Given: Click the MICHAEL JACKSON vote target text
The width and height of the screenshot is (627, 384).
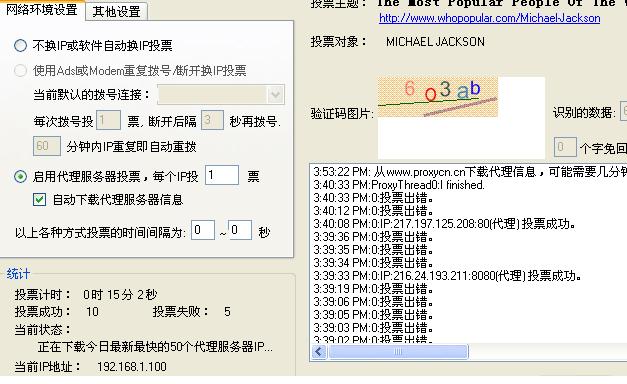Looking at the screenshot, I should pos(435,42).
